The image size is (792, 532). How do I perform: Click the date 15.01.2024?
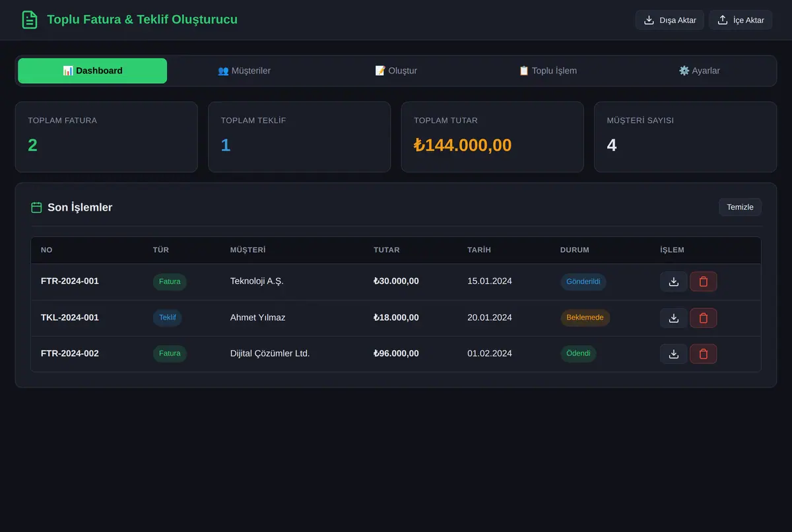tap(490, 281)
